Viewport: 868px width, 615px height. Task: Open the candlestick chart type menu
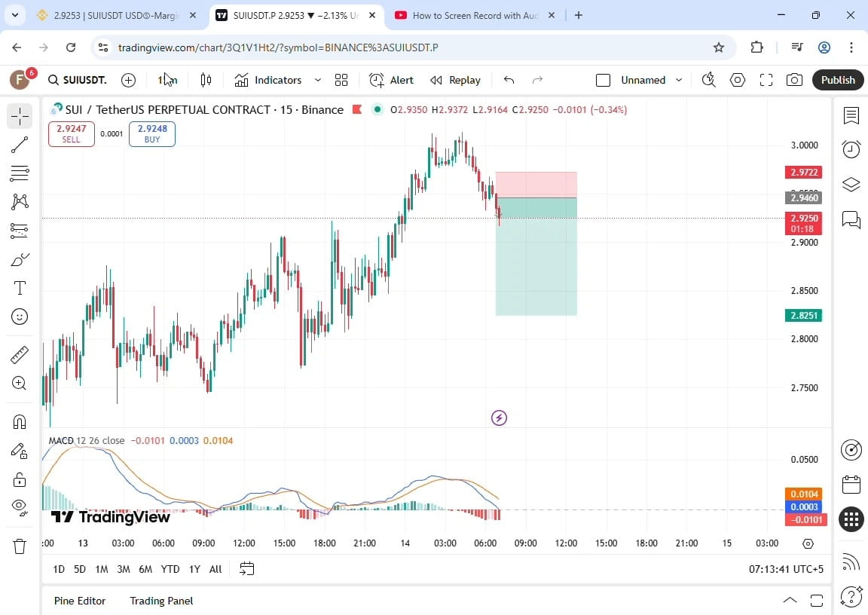tap(206, 80)
